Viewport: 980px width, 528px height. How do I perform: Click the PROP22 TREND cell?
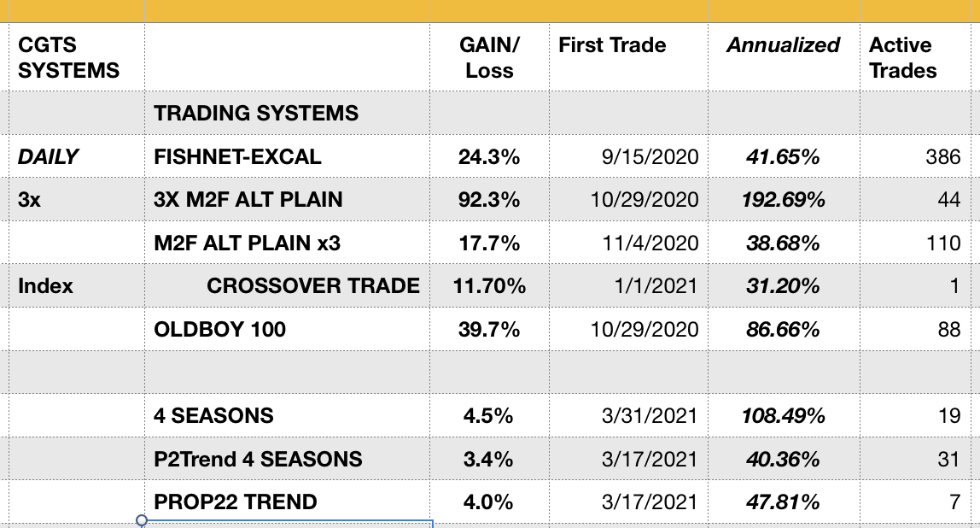236,502
